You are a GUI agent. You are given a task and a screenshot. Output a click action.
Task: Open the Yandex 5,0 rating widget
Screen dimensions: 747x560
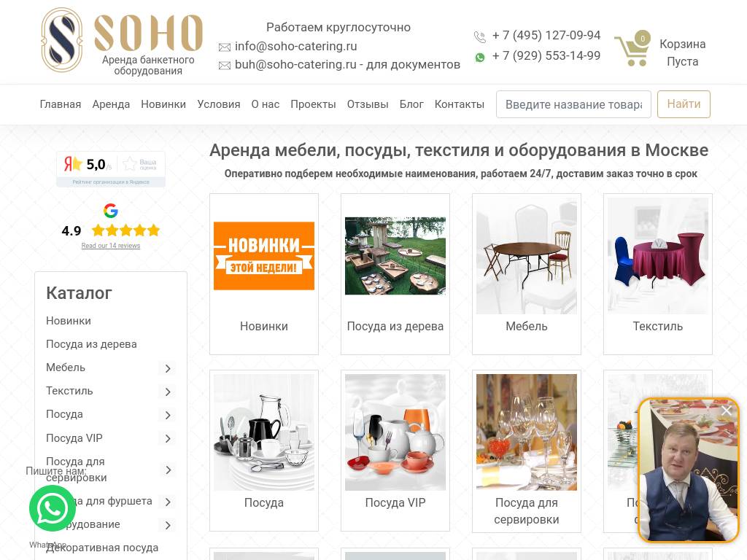click(111, 169)
